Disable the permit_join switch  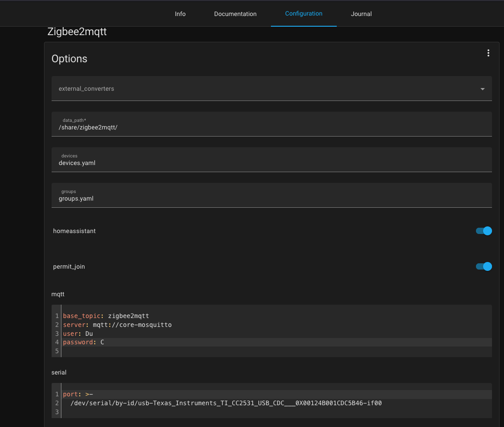click(x=484, y=267)
